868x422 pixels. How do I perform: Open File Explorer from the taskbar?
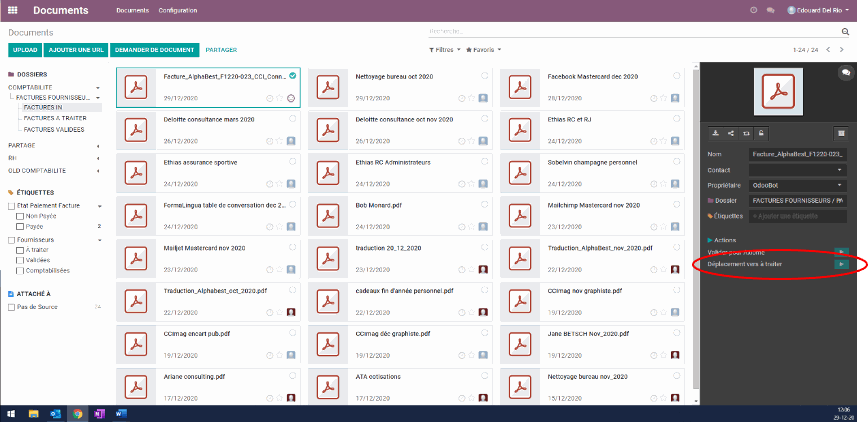tap(33, 413)
